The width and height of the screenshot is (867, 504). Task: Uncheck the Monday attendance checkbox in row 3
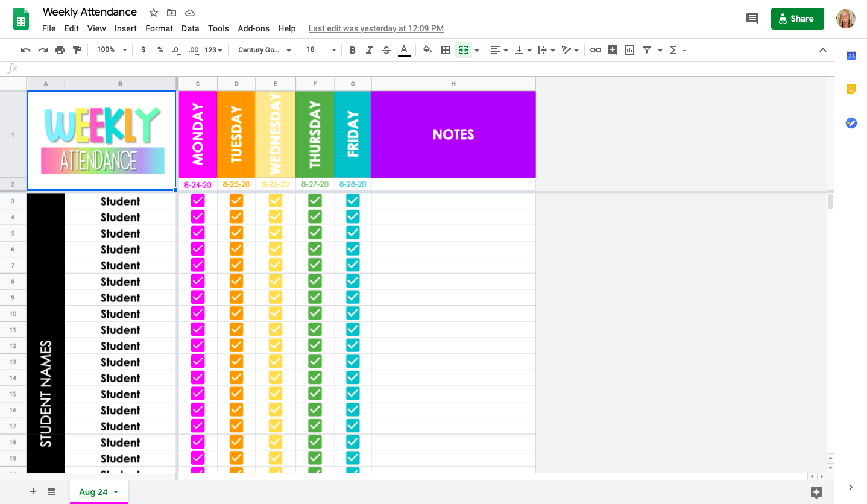[x=198, y=201]
